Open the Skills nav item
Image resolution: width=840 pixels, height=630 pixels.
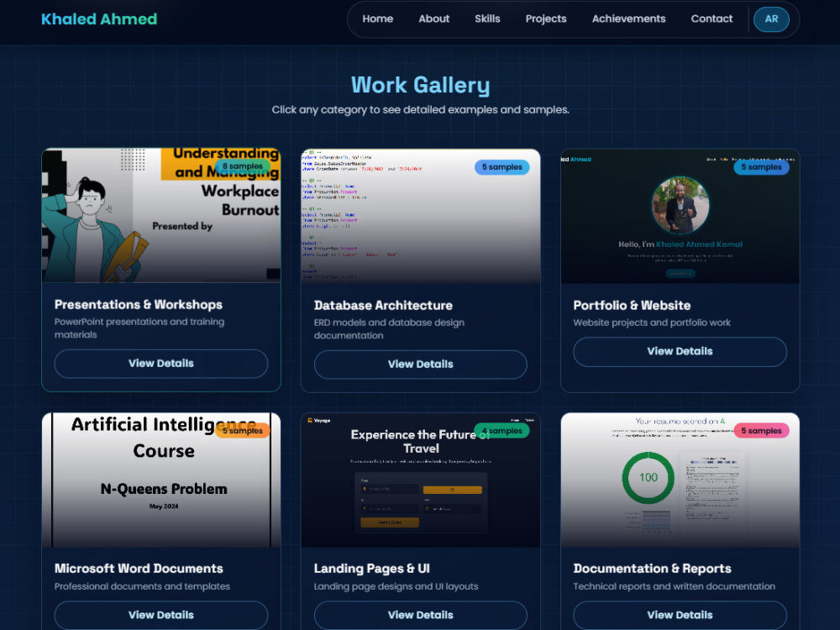[487, 18]
